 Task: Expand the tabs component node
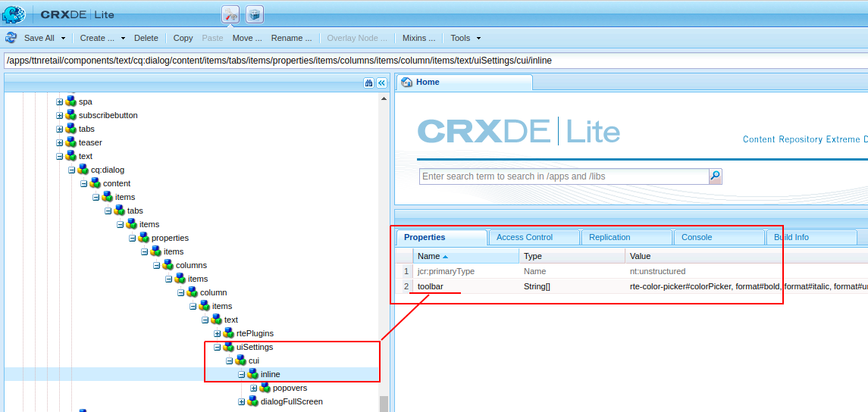60,129
